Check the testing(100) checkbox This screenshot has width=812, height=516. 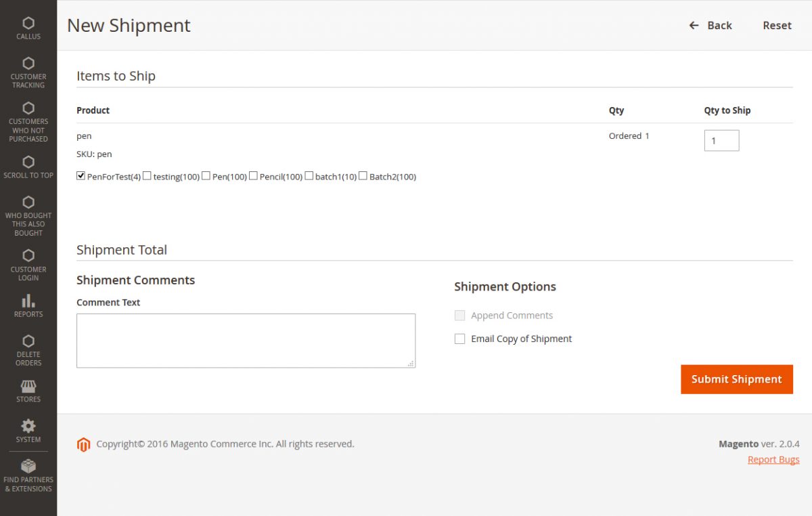point(146,175)
